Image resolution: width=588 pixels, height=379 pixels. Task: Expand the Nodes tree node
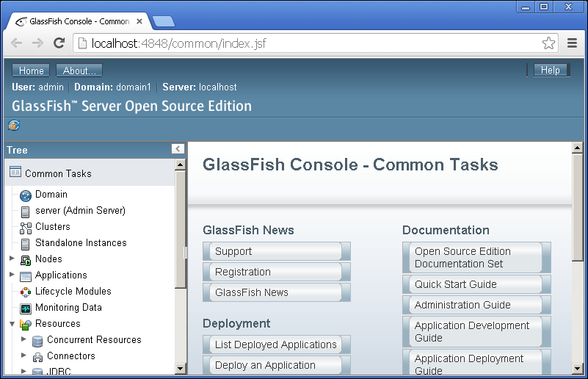12,258
